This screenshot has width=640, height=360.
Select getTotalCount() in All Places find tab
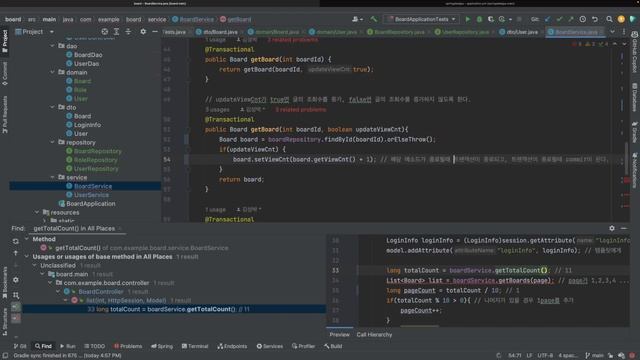pos(78,229)
